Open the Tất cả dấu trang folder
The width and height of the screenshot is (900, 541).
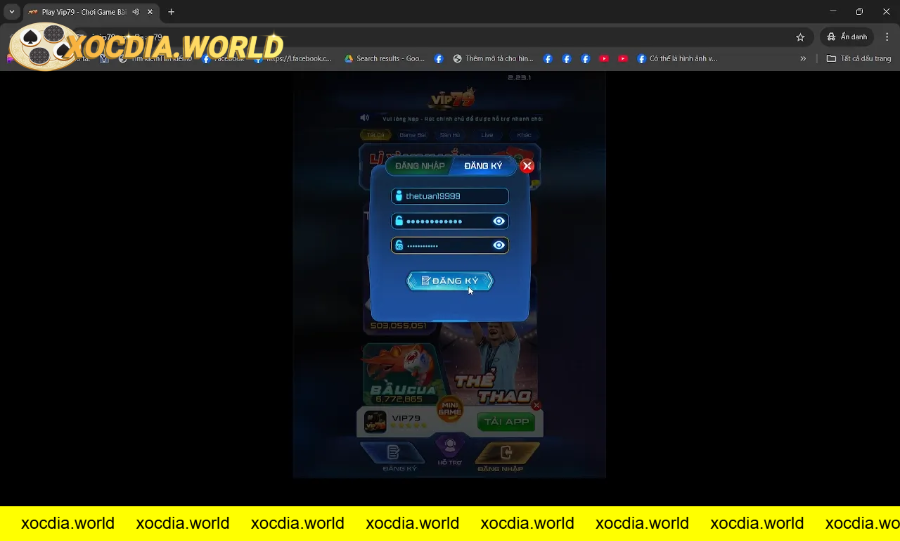[859, 59]
